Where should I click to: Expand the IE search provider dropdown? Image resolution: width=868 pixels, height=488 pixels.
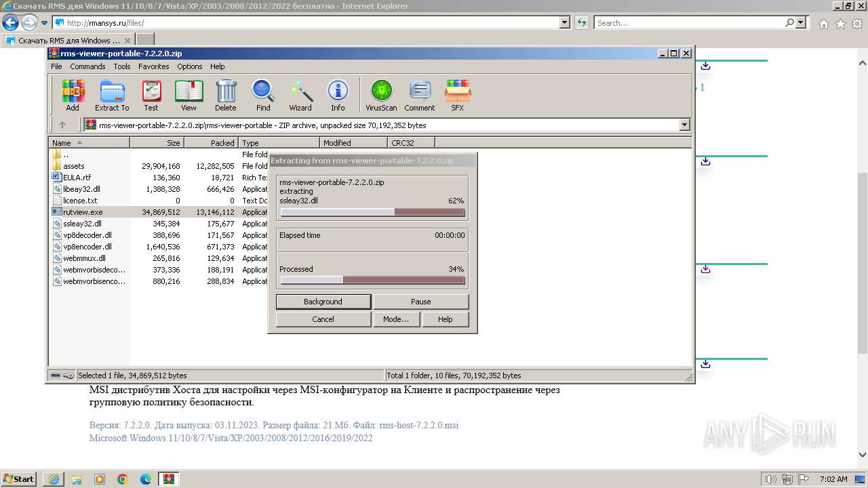pos(802,22)
